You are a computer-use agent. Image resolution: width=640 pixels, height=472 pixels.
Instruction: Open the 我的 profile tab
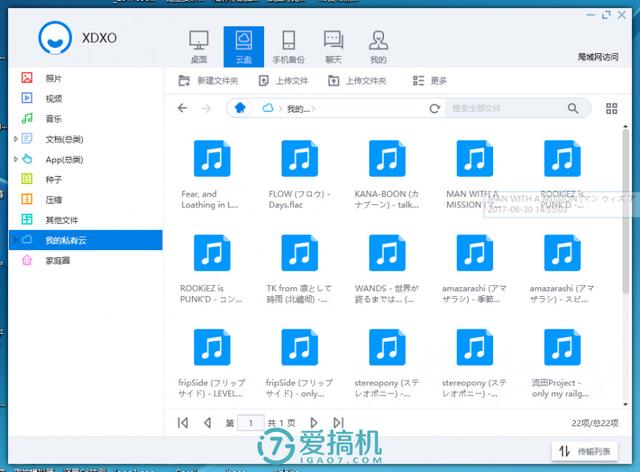pos(378,47)
